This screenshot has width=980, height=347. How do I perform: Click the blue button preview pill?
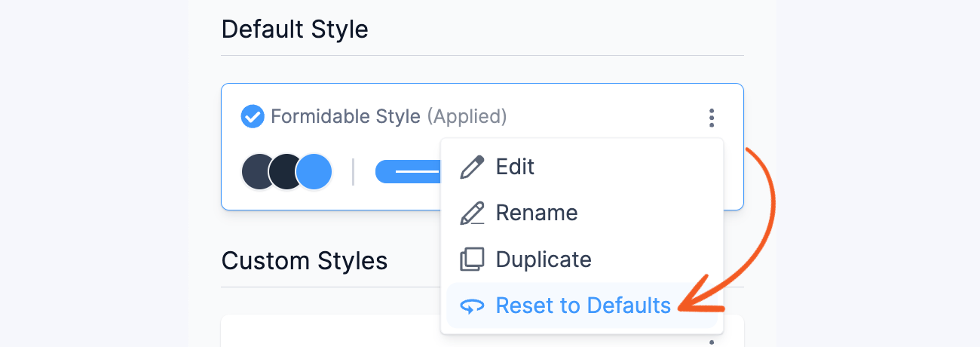(x=408, y=171)
